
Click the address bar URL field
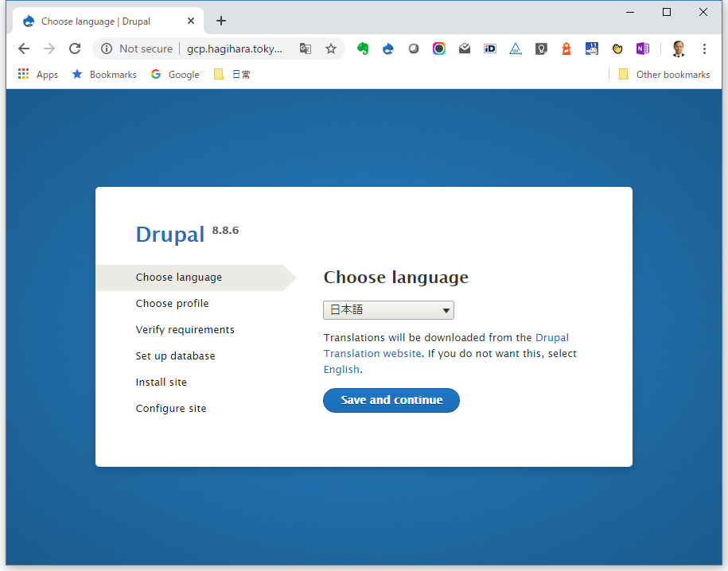[x=235, y=49]
